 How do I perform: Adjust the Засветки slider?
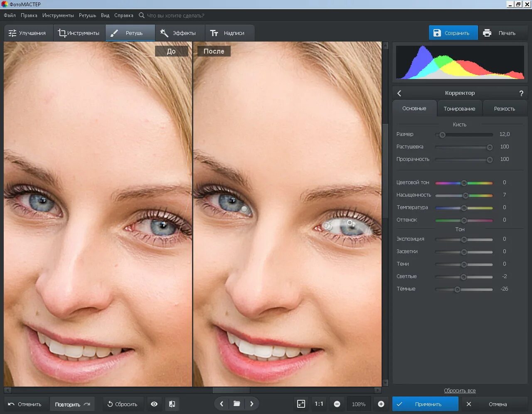coord(464,252)
